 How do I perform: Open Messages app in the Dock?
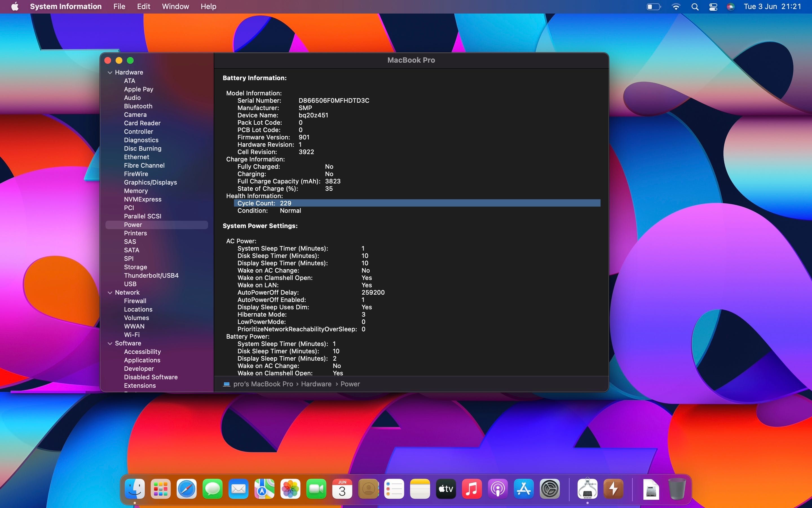pyautogui.click(x=212, y=489)
